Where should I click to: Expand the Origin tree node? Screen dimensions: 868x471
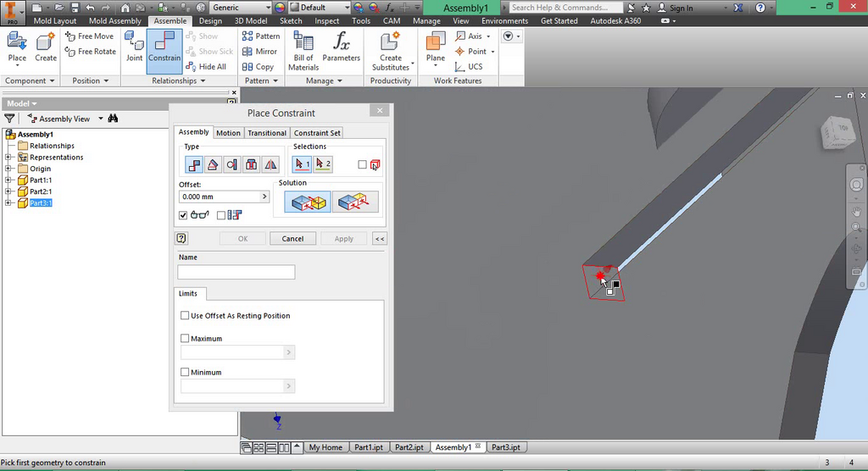click(x=8, y=169)
